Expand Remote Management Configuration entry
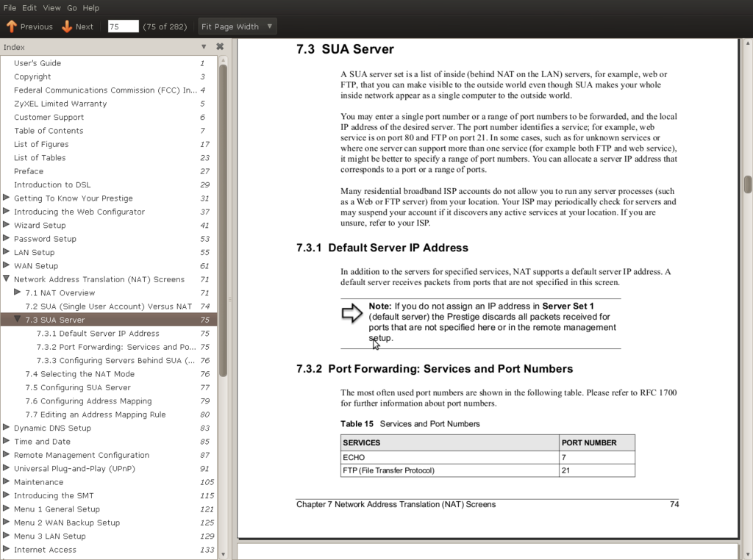The height and width of the screenshot is (560, 753). pos(6,454)
